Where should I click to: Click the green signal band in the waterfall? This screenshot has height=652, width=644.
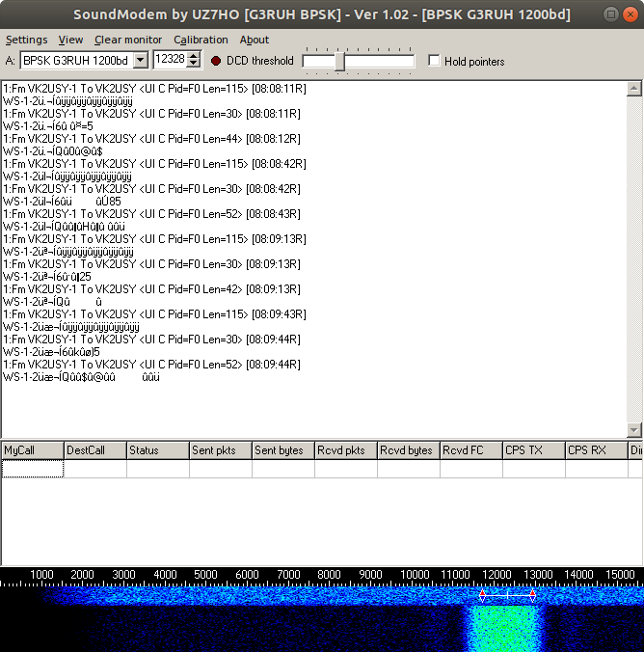504,628
